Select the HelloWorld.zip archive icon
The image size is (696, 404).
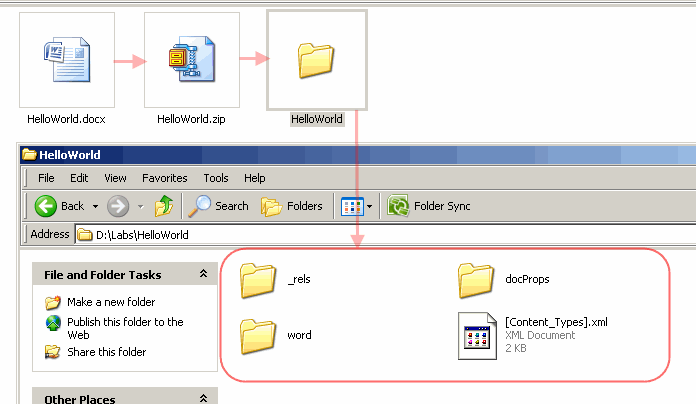coord(192,59)
